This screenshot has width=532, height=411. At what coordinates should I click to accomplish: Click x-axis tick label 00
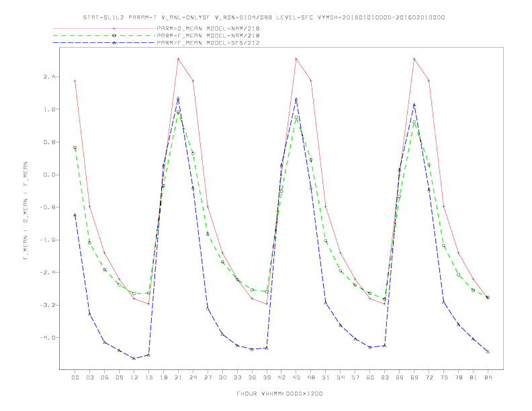tap(75, 377)
